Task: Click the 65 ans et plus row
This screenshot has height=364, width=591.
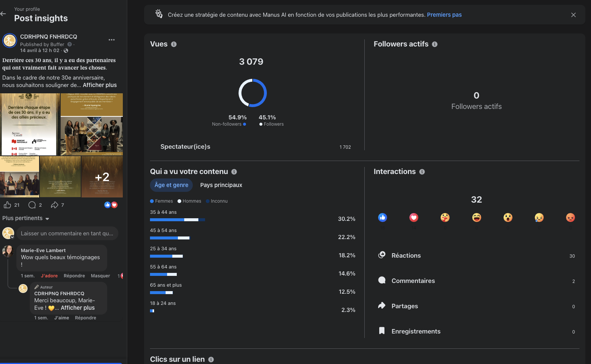Action: (253, 289)
